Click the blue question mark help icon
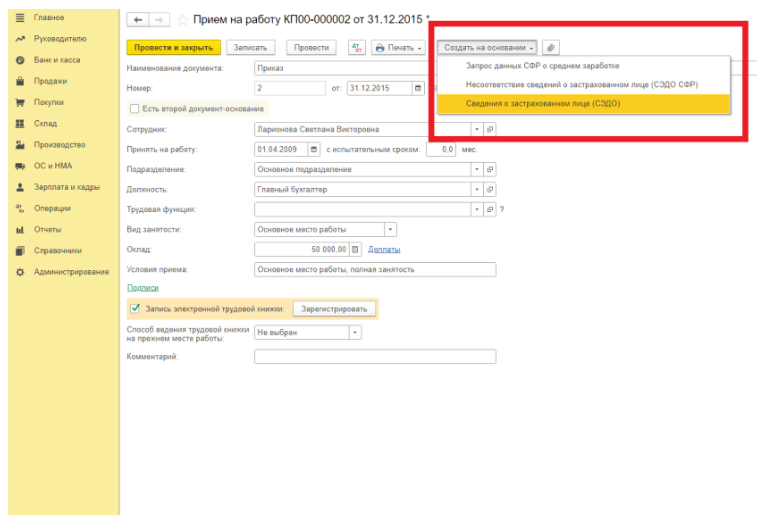757x519 pixels. 502,209
